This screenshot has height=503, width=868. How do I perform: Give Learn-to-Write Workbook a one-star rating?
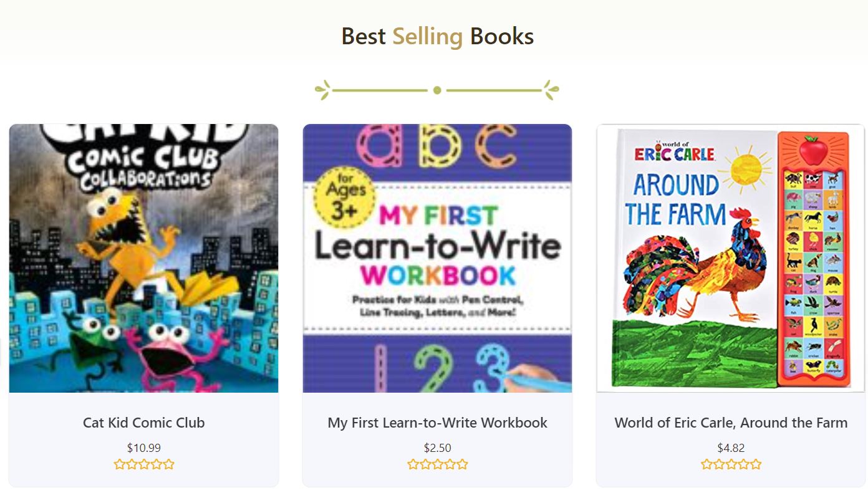pyautogui.click(x=413, y=464)
